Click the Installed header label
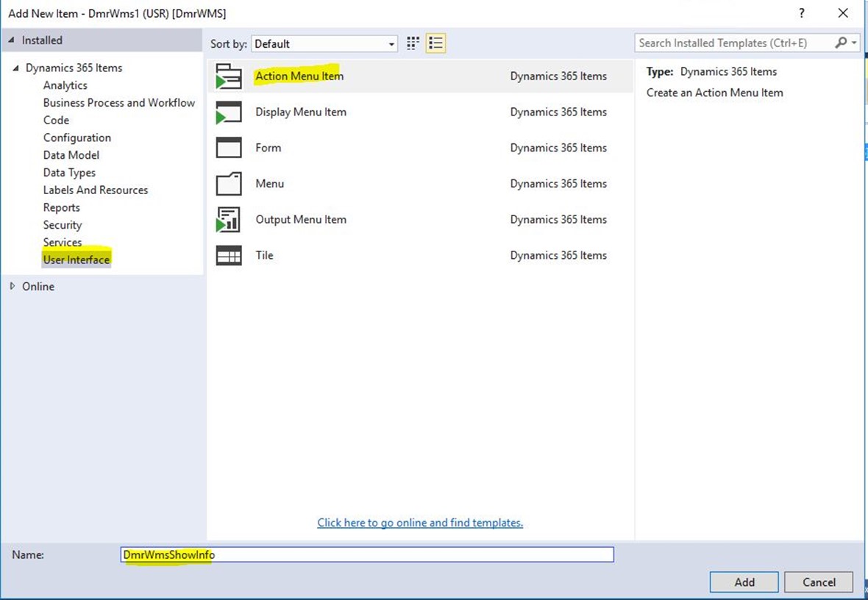Image resolution: width=868 pixels, height=600 pixels. tap(42, 40)
